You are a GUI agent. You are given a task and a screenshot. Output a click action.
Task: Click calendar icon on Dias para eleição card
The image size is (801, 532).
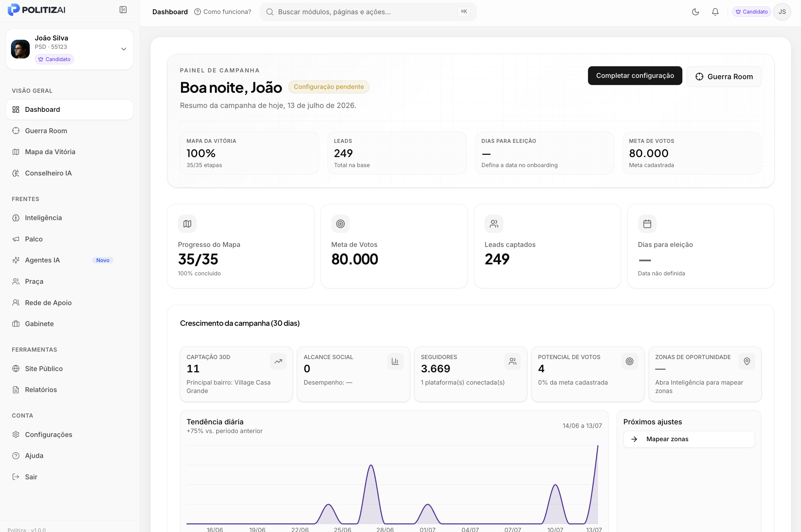click(647, 224)
